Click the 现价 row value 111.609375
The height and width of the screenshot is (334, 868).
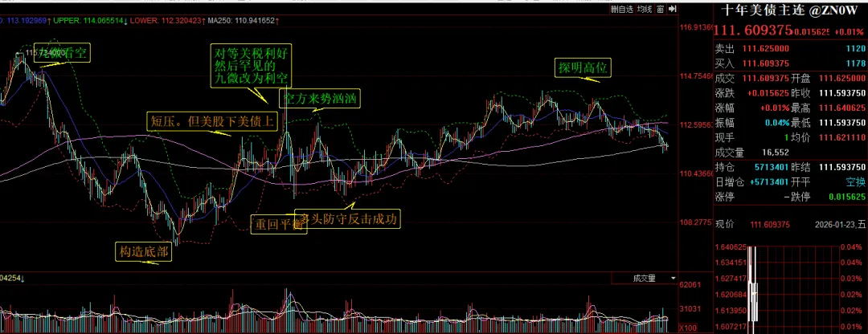tap(770, 225)
